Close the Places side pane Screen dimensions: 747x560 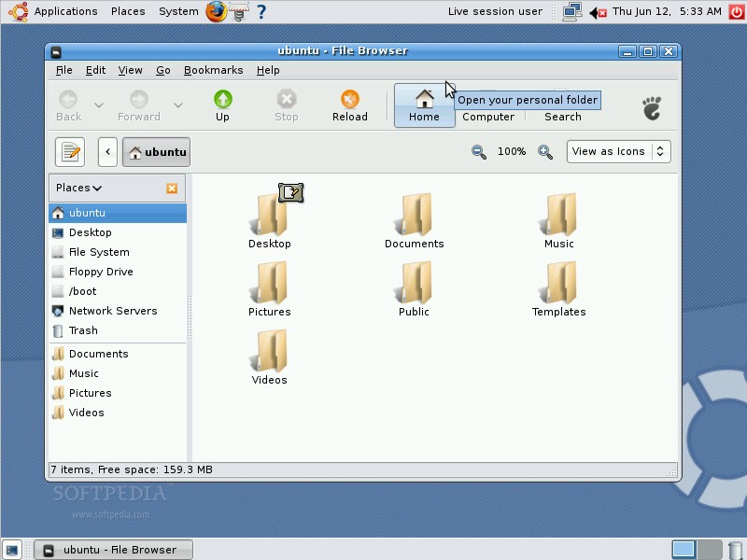pos(172,189)
